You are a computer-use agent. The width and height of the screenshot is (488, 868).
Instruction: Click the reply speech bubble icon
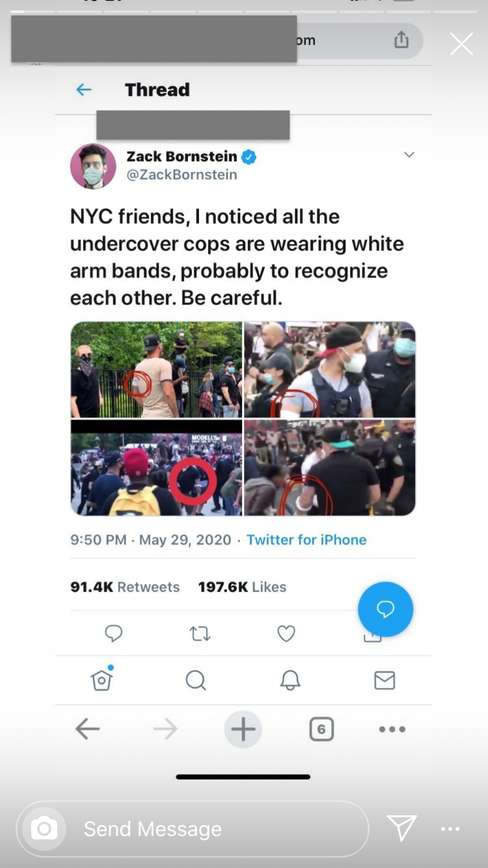pos(114,633)
